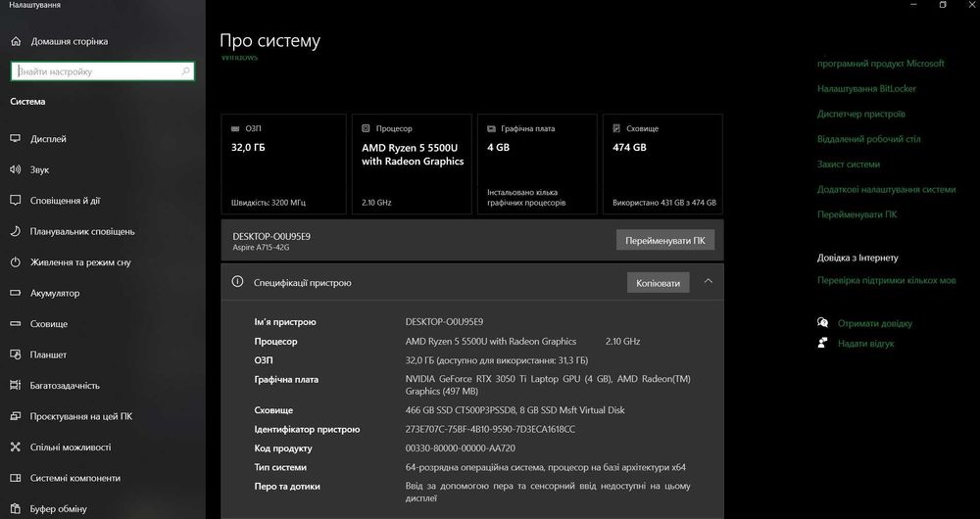Click the Надати відгук link

(865, 344)
